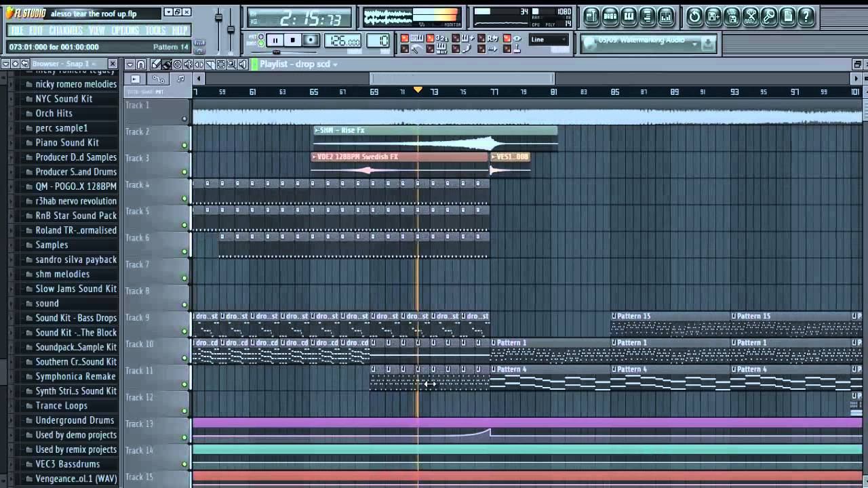Open the project info document icon

788,17
